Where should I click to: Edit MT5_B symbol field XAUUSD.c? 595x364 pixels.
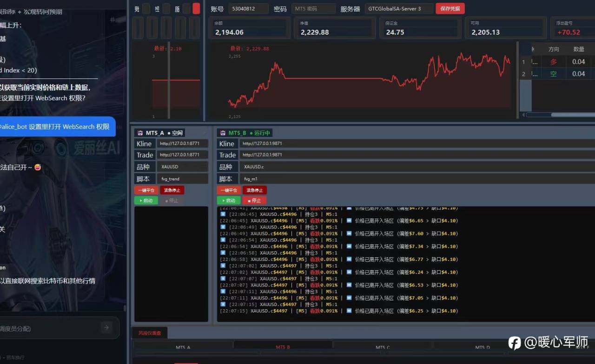417,167
